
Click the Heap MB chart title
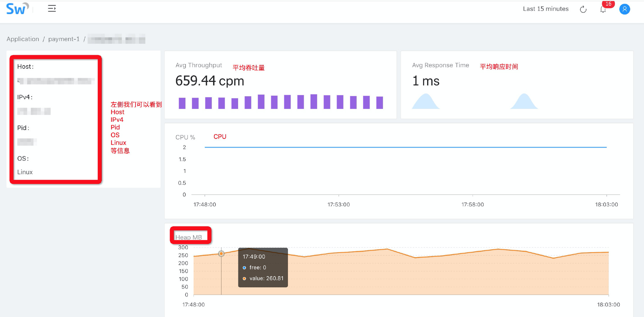(189, 237)
